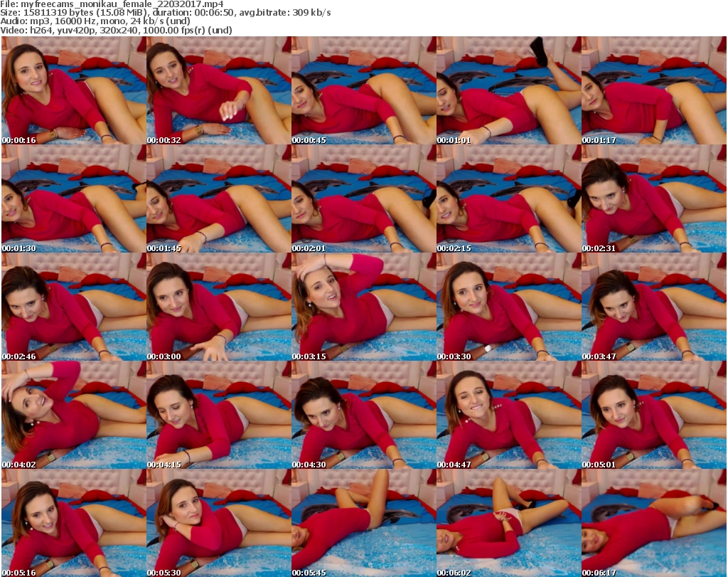Select the thumbnail stamped 00:04:15

(x=219, y=415)
